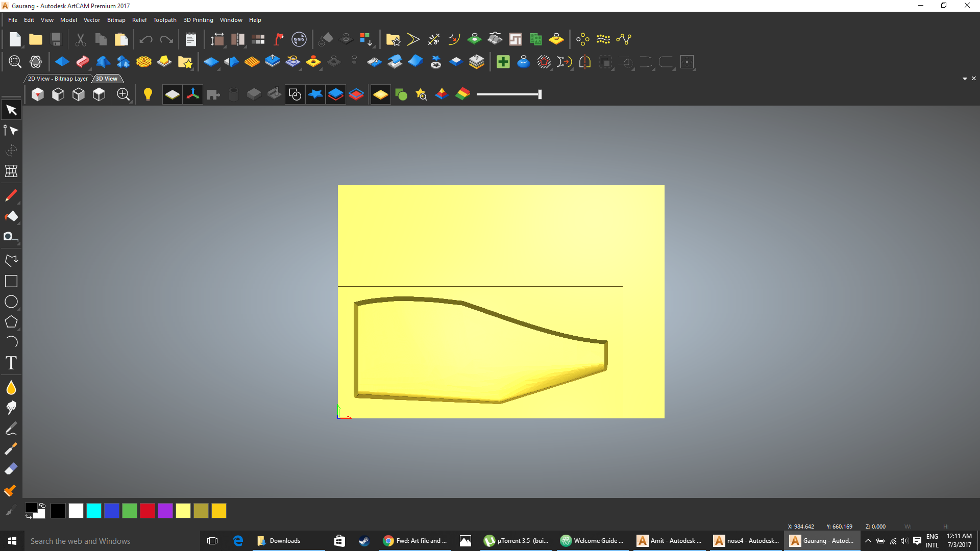The height and width of the screenshot is (551, 980).
Task: Select the Flood Fill bucket tool
Action: [x=11, y=216]
